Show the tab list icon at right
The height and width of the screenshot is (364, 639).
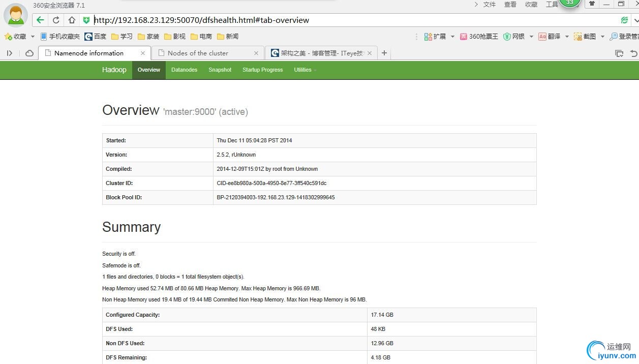619,53
